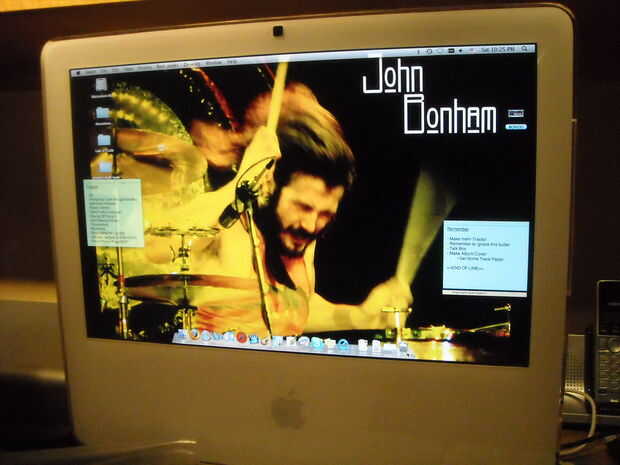The height and width of the screenshot is (465, 620).
Task: Open the volume speaker menu bar icon
Action: (x=461, y=51)
